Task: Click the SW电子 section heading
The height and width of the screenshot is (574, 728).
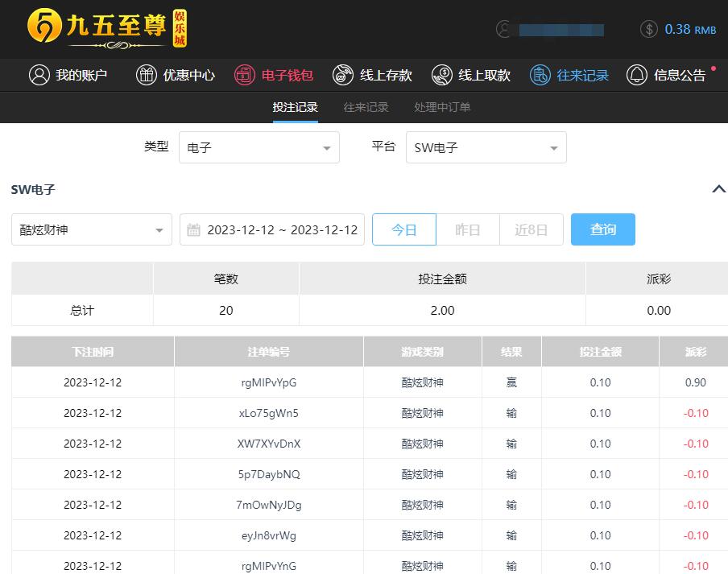Action: tap(33, 189)
